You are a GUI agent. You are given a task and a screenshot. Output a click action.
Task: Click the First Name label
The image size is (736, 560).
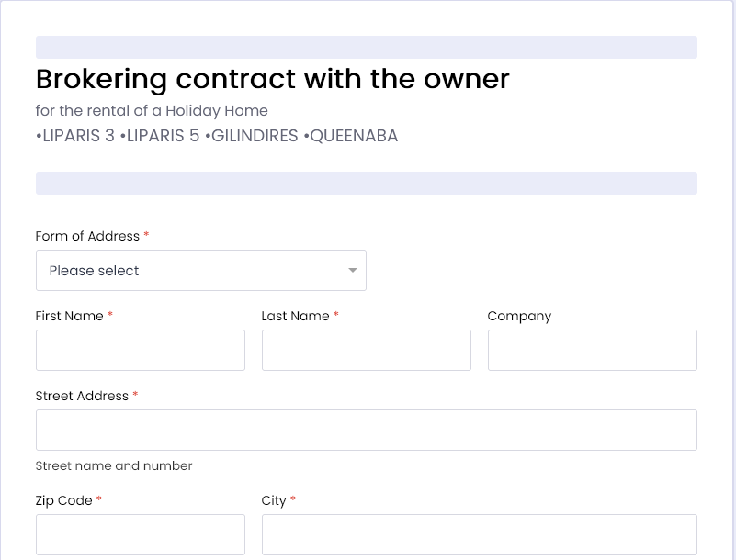coord(70,316)
